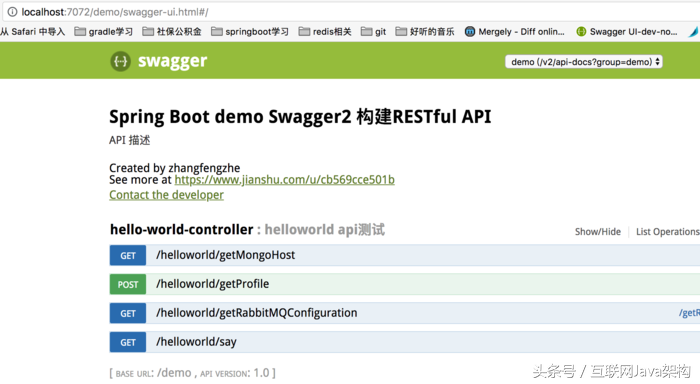Click the site info icon in address bar
The image size is (700, 384).
click(12, 12)
